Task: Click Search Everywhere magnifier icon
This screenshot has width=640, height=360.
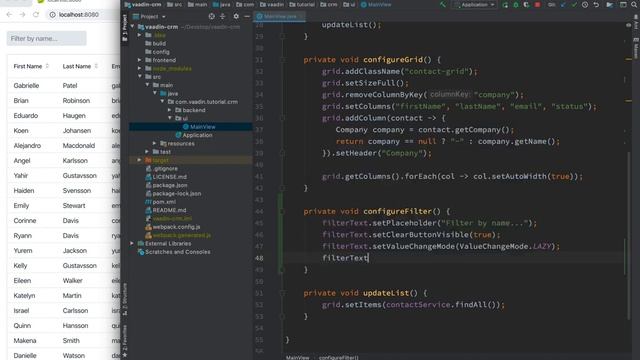Action: click(x=634, y=5)
